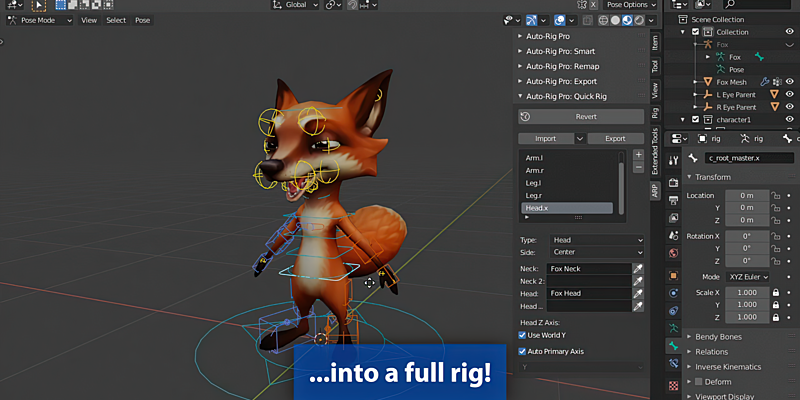This screenshot has height=400, width=800.
Task: Open the View menu
Action: click(89, 20)
